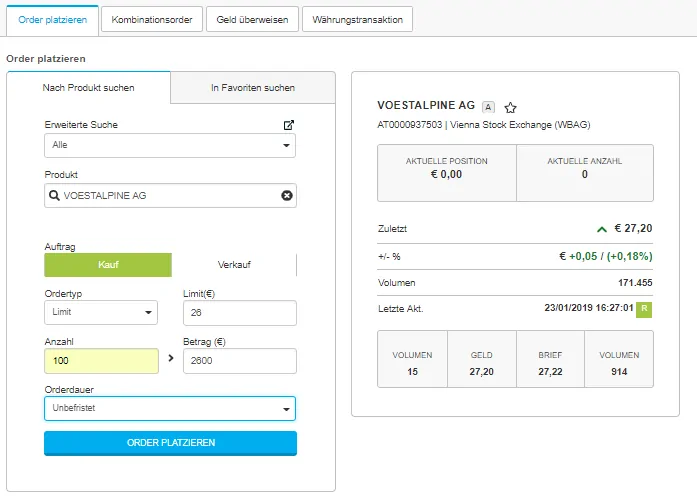Click ISIN AT0000937503 Vienna Stock Exchange line
The image size is (697, 504).
click(484, 125)
